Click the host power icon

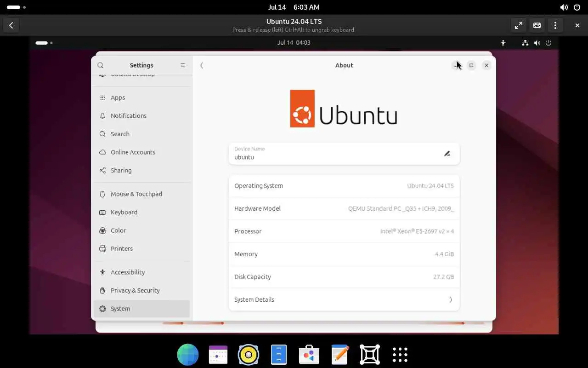point(577,7)
